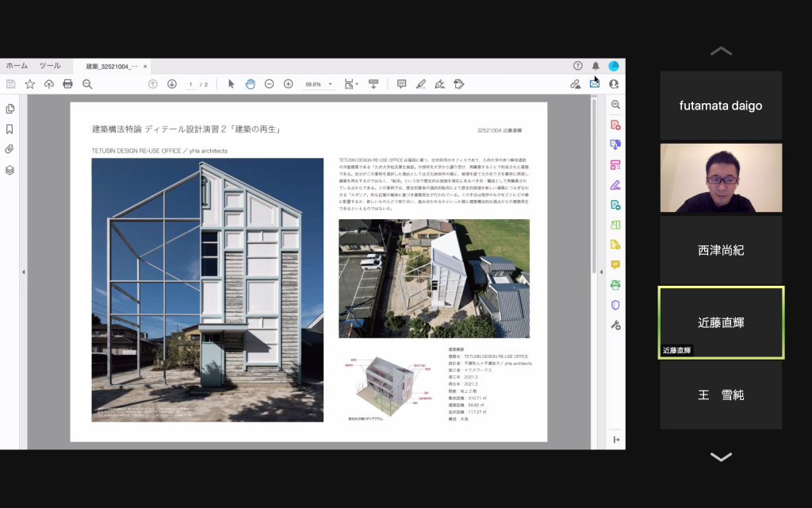Click the page number input field

pyautogui.click(x=191, y=84)
